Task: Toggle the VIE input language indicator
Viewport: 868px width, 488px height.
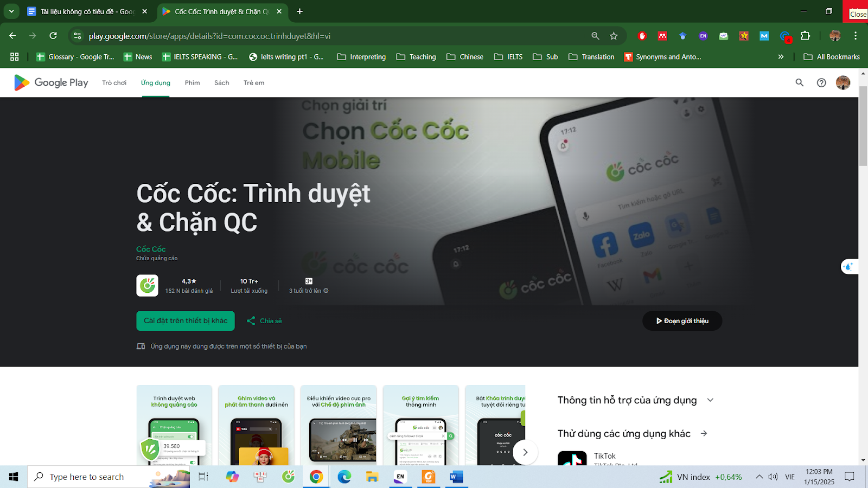Action: 790,477
